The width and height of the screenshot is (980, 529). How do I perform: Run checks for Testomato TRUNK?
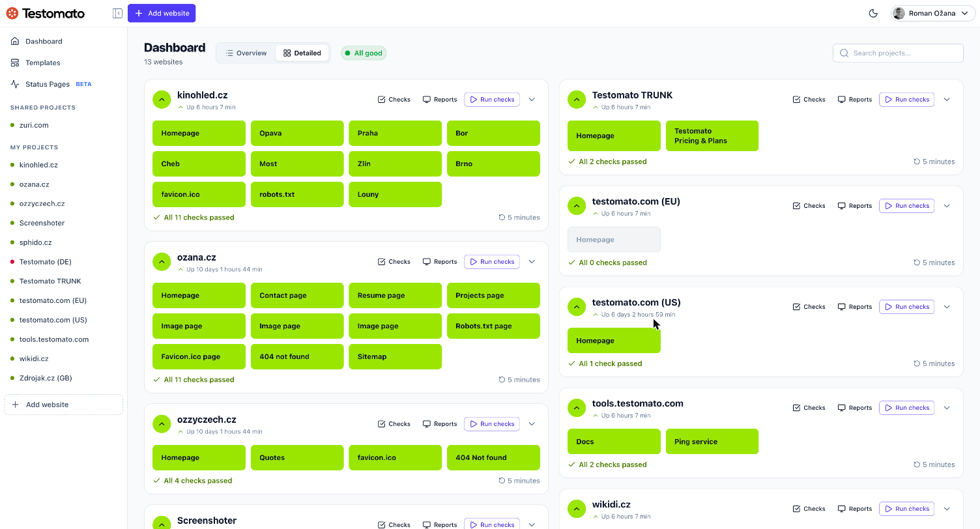point(907,100)
